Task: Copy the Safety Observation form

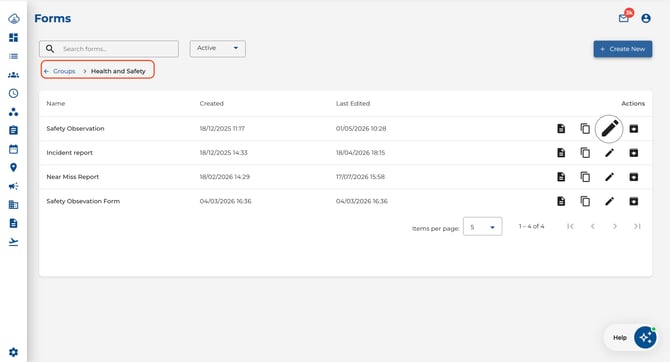Action: click(585, 129)
